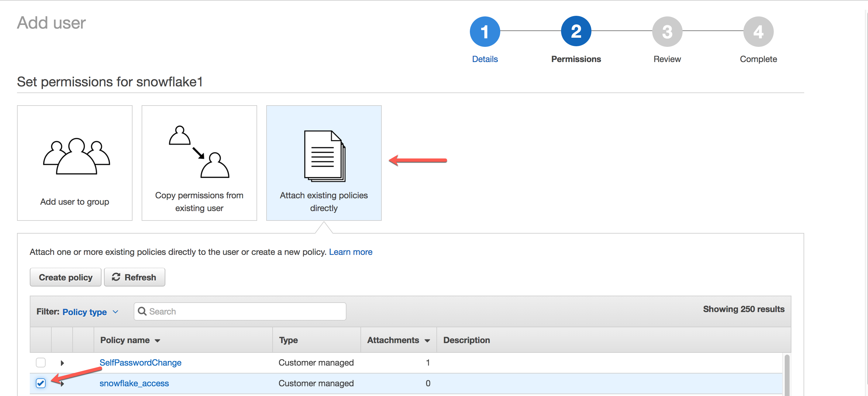Viewport: 868px width, 396px height.
Task: Click the Review step label
Action: pos(667,59)
